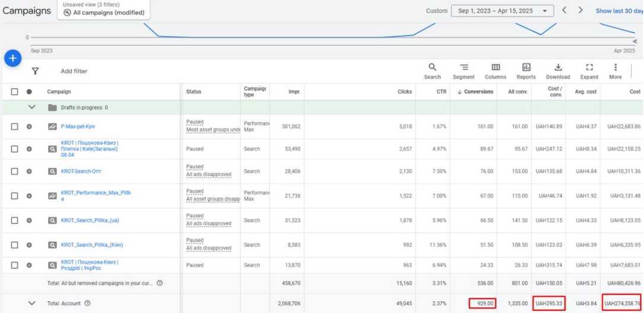Click the Show last 30 days link
Viewport: 644px width, 313px height.
619,11
